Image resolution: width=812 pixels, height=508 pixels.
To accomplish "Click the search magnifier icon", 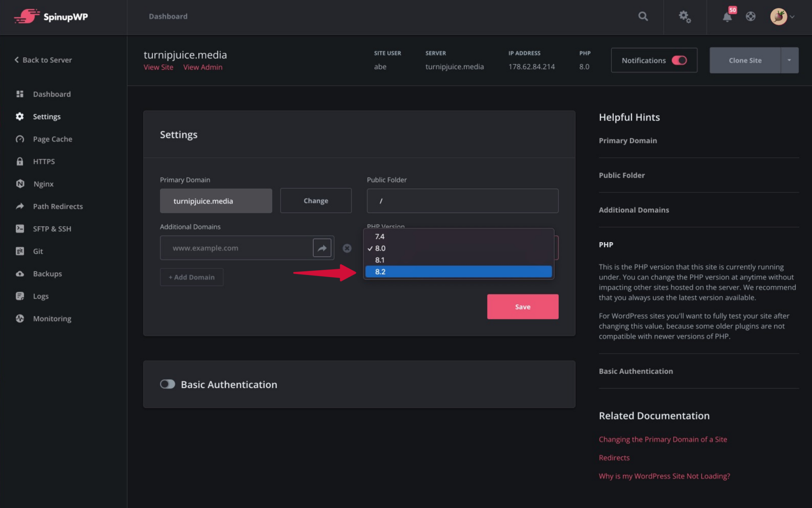I will 643,16.
